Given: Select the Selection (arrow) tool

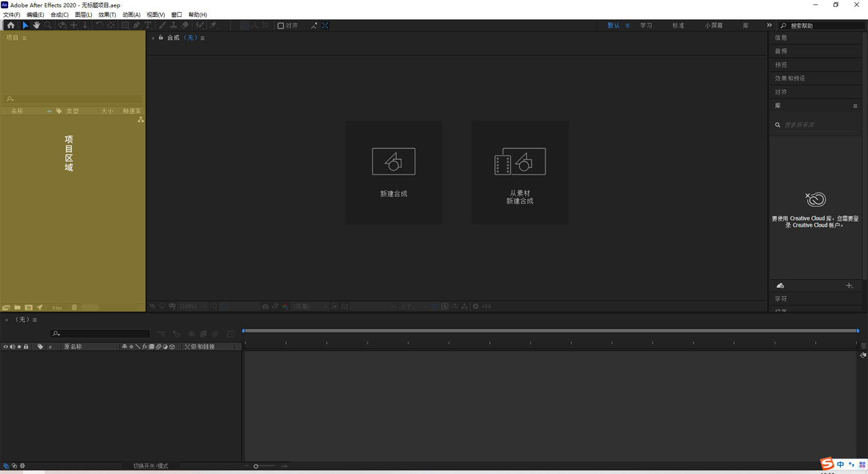Looking at the screenshot, I should point(25,25).
